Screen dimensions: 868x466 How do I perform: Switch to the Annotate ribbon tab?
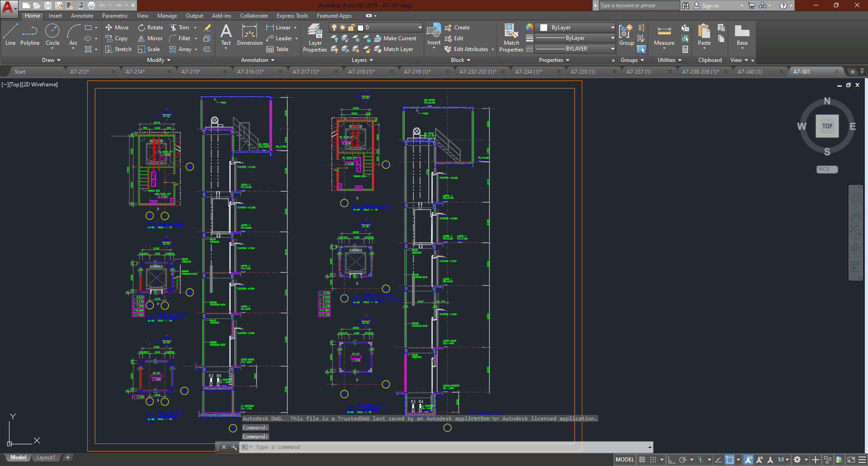click(82, 16)
